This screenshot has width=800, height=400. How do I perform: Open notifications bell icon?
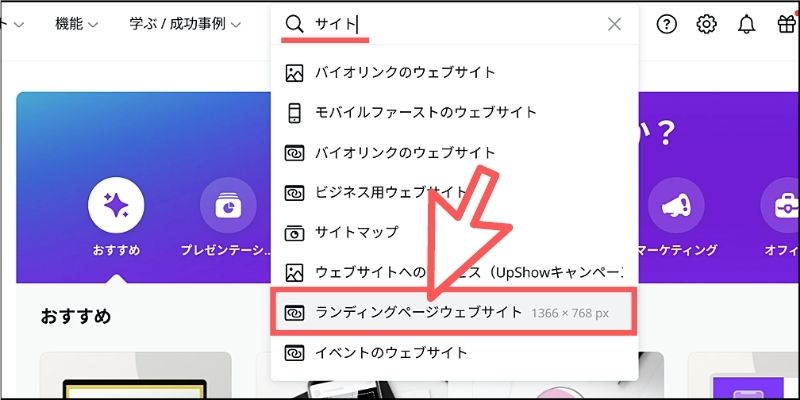pos(746,24)
